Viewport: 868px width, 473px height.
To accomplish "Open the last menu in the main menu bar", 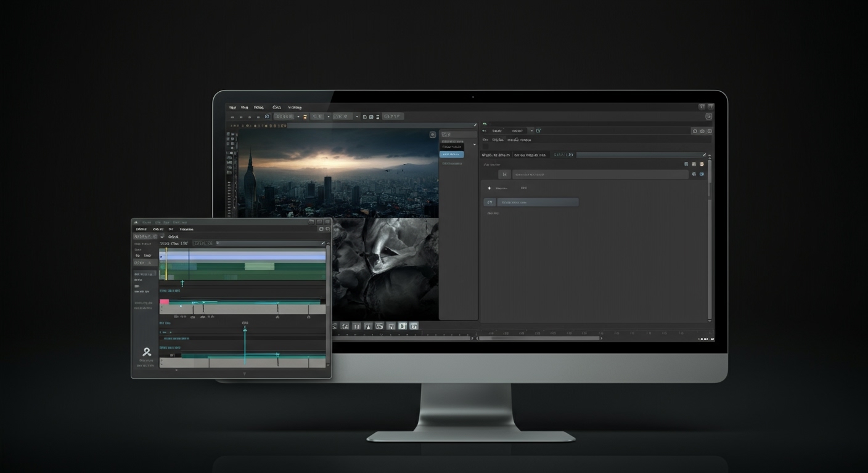I will [295, 107].
